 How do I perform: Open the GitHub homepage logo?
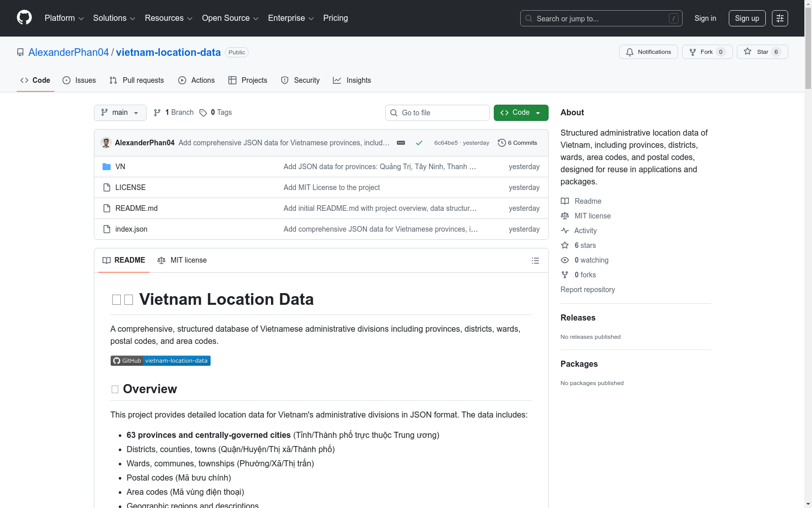point(24,18)
